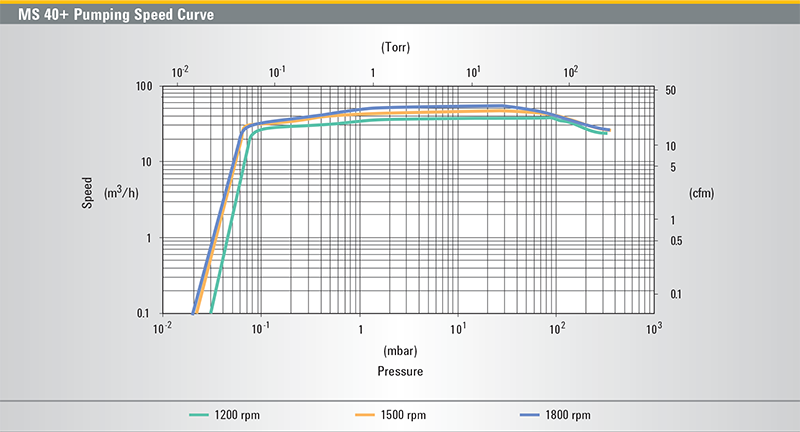
Task: Click the (Torr) top axis label
Action: [x=397, y=47]
